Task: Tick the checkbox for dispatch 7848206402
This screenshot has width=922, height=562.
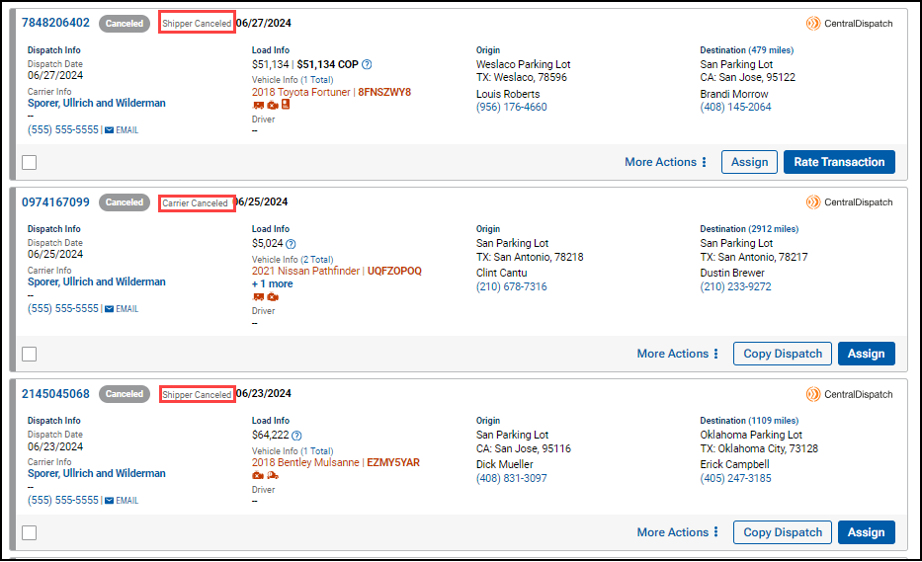Action: [29, 162]
